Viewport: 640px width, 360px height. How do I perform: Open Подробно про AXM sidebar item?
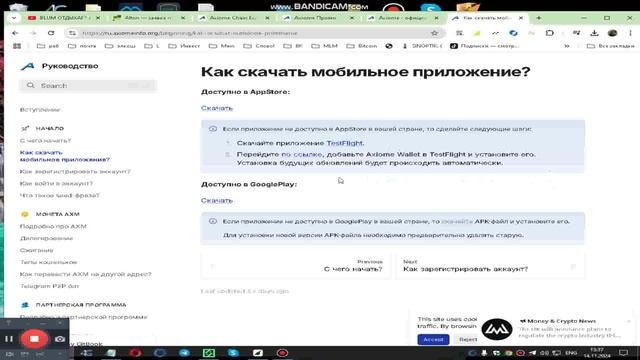point(53,226)
